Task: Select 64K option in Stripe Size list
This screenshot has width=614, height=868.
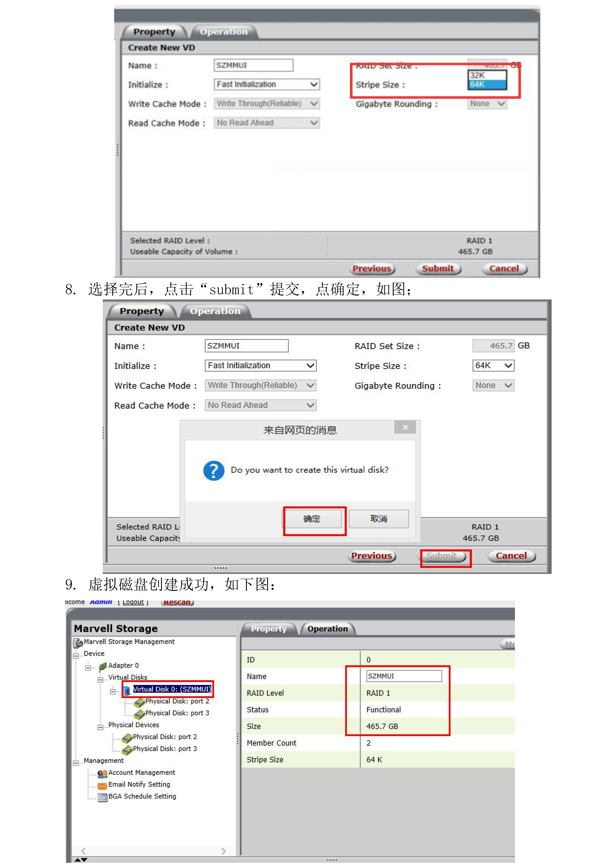Action: (487, 84)
